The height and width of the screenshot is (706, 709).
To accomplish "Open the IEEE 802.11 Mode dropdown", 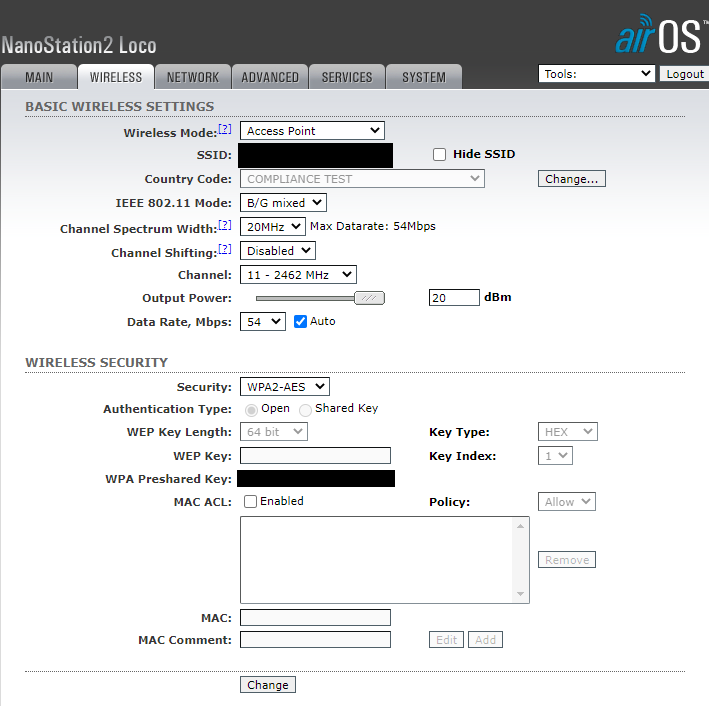I will point(283,203).
